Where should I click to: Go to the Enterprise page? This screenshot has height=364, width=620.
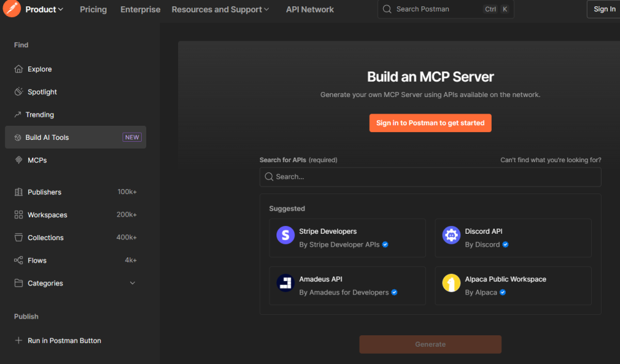pos(140,9)
